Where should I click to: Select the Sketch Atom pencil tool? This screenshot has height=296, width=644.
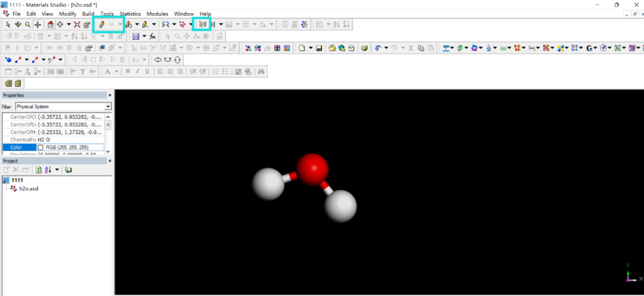point(102,24)
